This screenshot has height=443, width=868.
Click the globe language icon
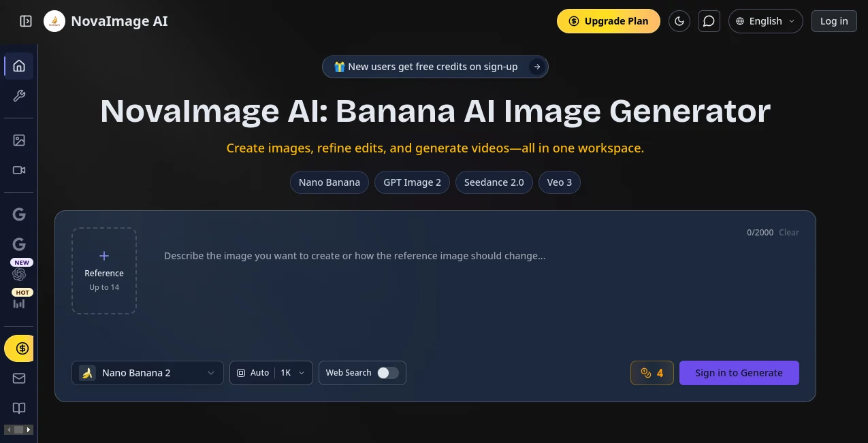click(740, 21)
